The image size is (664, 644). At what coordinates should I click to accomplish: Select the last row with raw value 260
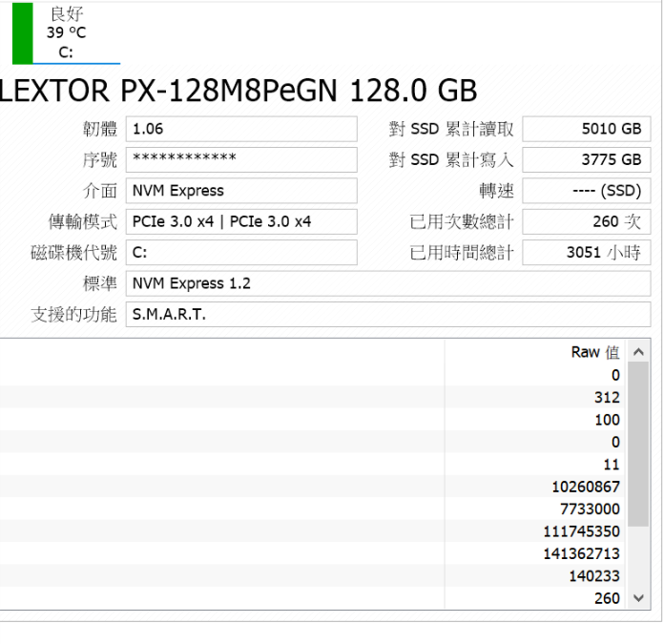[x=313, y=598]
